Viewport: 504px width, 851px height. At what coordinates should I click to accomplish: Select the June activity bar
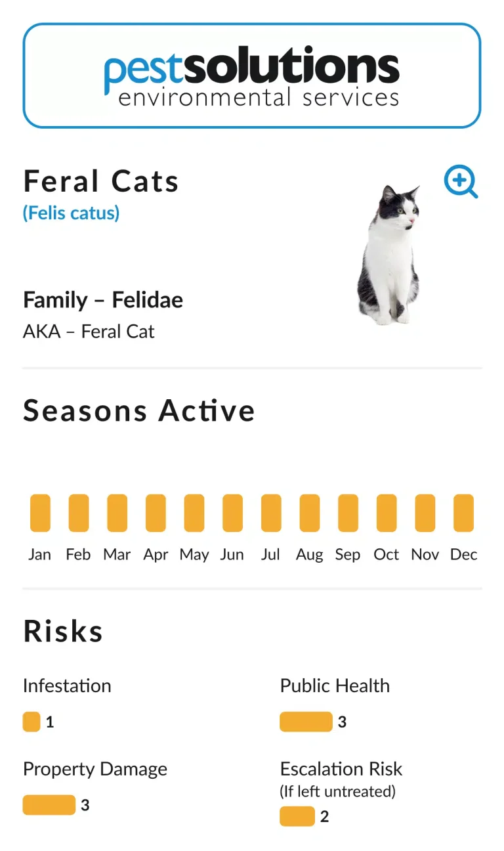point(232,513)
